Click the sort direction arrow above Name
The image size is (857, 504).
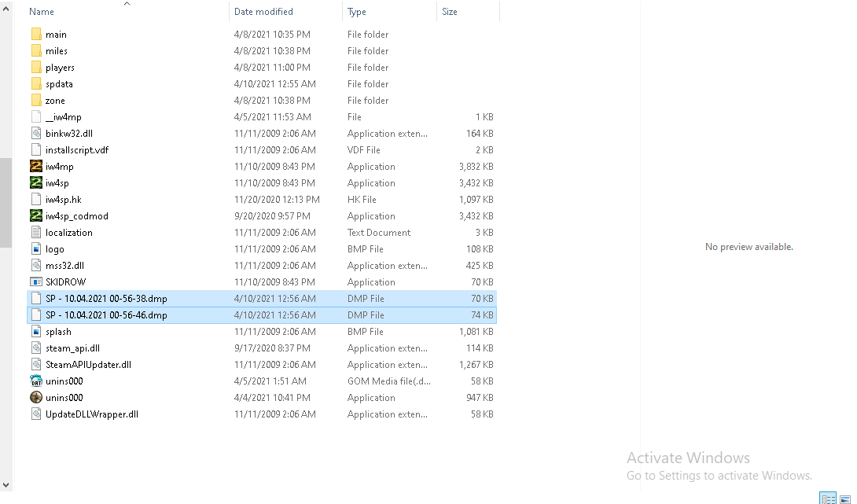(x=127, y=3)
